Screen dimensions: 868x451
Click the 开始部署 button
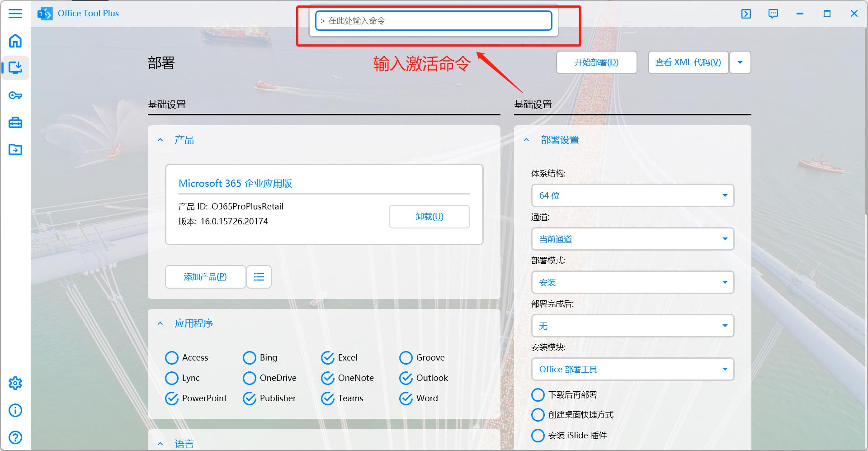pos(596,62)
